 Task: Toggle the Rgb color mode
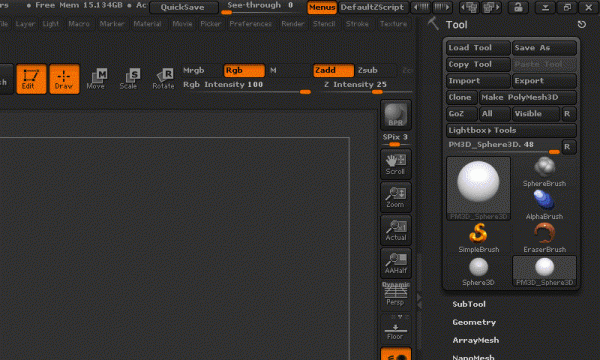coord(244,70)
